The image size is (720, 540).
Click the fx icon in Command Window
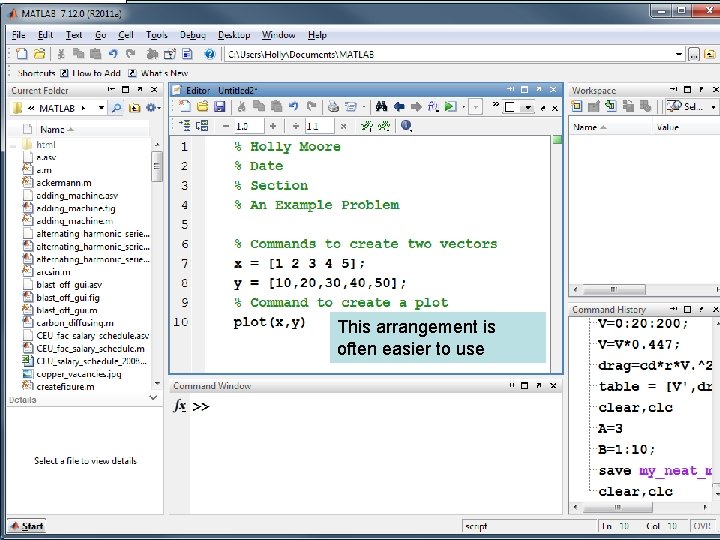pos(180,406)
